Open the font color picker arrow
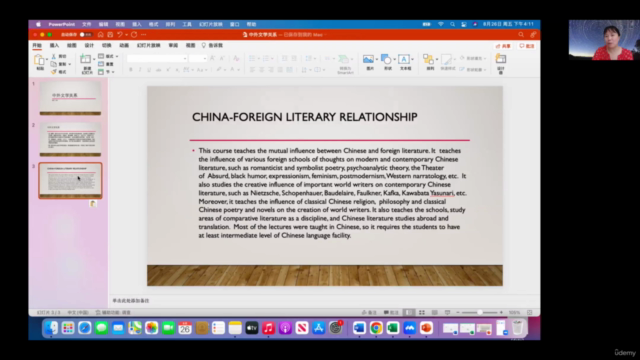 pos(238,70)
